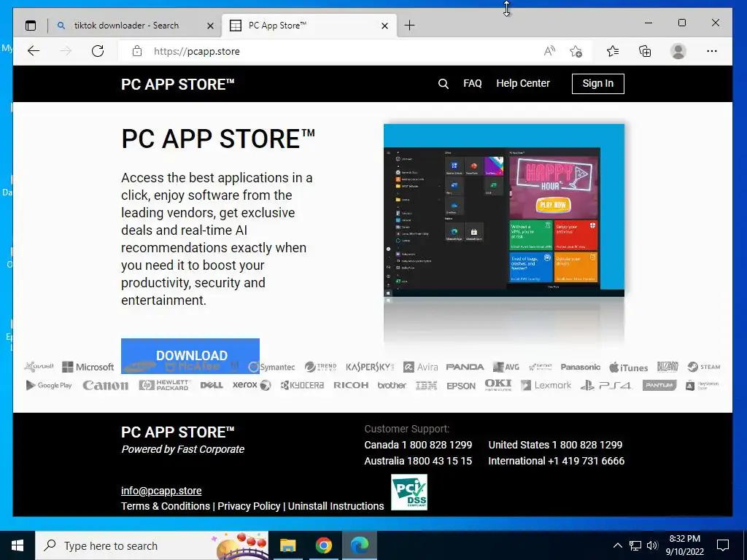Open the network status tray icon
This screenshot has height=560, width=747.
[x=635, y=545]
